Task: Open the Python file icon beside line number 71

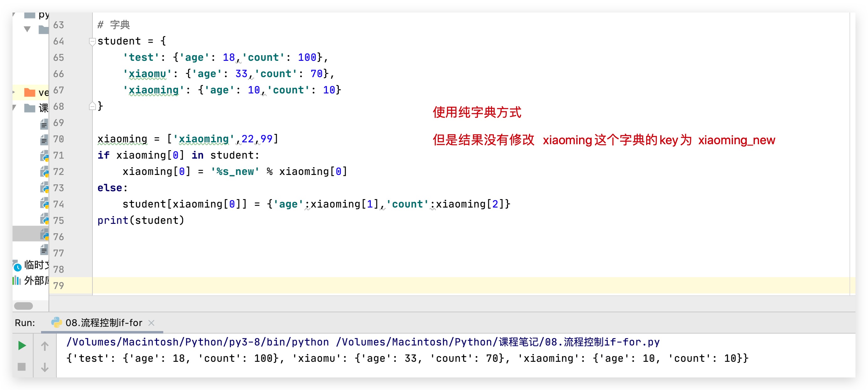Action: pos(44,155)
